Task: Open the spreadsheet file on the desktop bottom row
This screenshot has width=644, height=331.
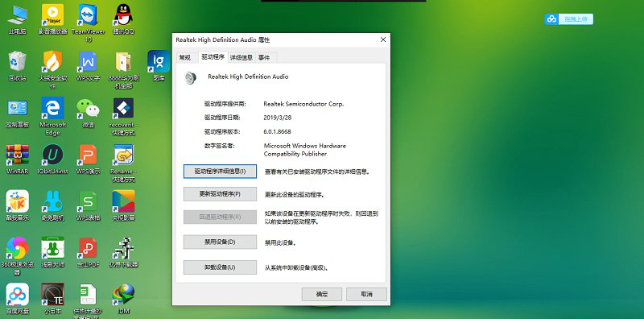Action: coord(88,301)
